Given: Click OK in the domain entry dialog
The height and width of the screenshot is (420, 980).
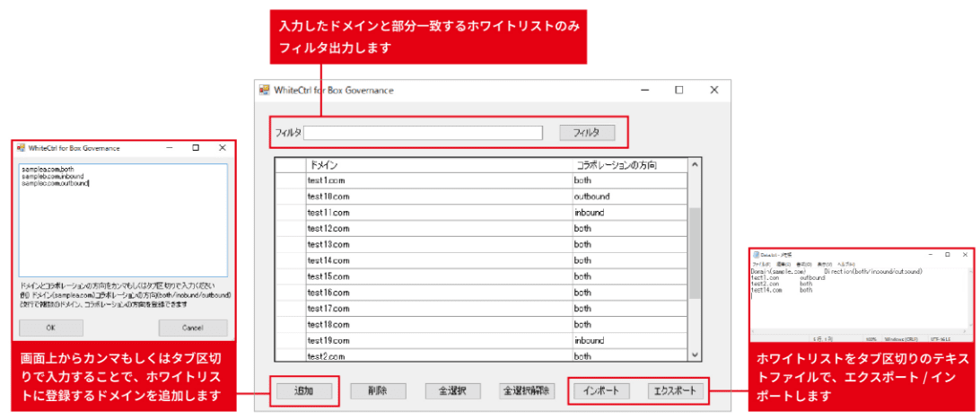Looking at the screenshot, I should click(x=50, y=328).
